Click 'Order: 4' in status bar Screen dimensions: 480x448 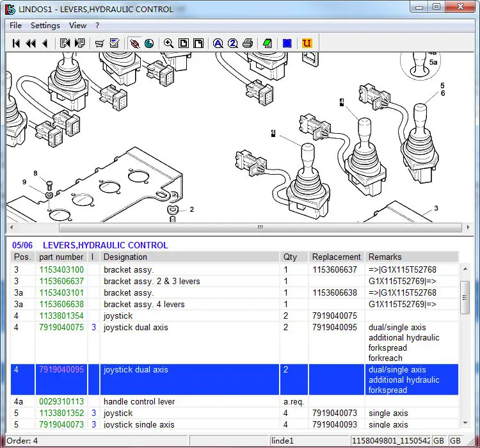click(22, 441)
